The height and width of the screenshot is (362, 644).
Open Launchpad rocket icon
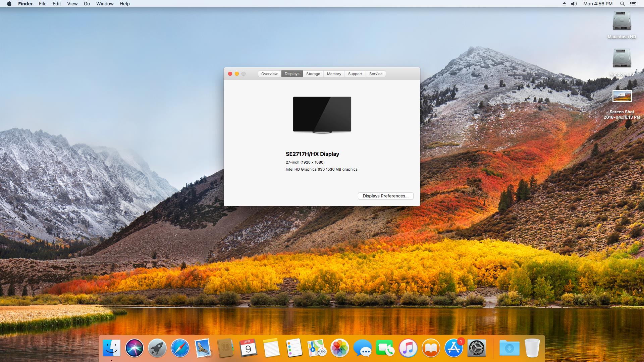tap(157, 348)
